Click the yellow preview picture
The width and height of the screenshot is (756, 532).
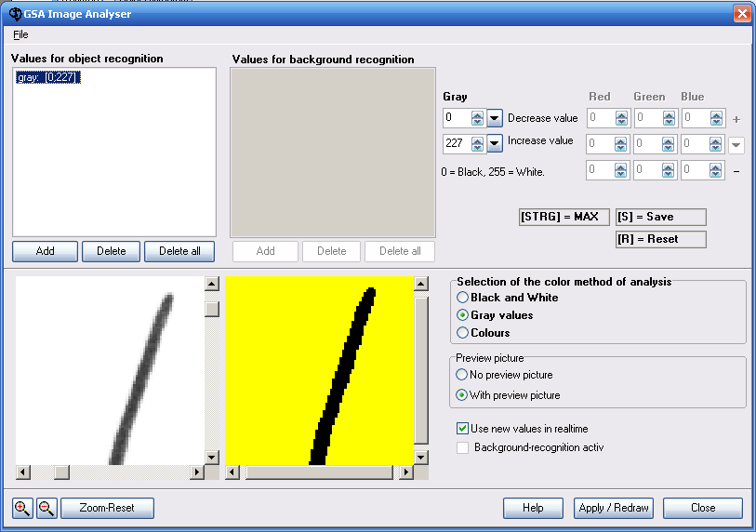[x=319, y=370]
